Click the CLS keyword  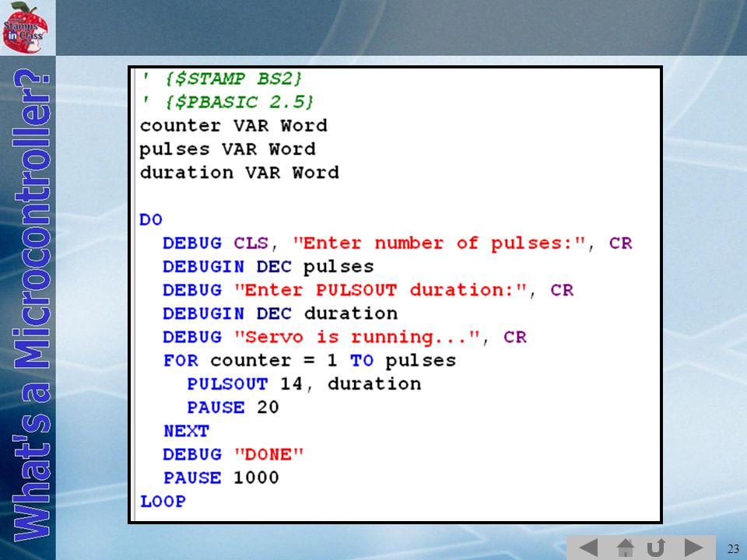pyautogui.click(x=251, y=243)
